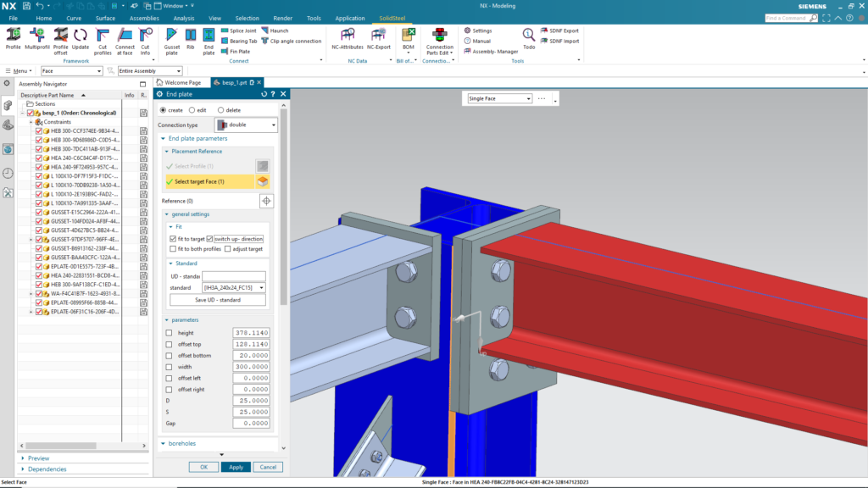Click SDNF Import
The height and width of the screenshot is (488, 868).
pos(559,41)
